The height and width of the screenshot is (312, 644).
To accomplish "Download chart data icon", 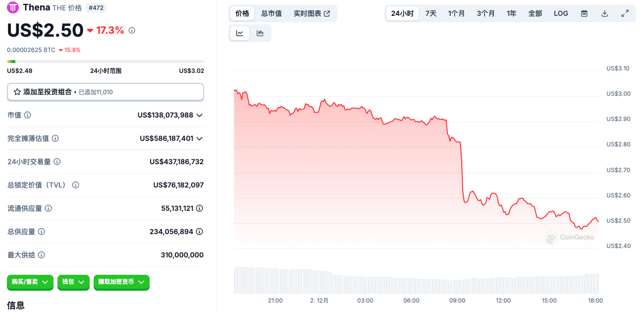I will pyautogui.click(x=604, y=13).
